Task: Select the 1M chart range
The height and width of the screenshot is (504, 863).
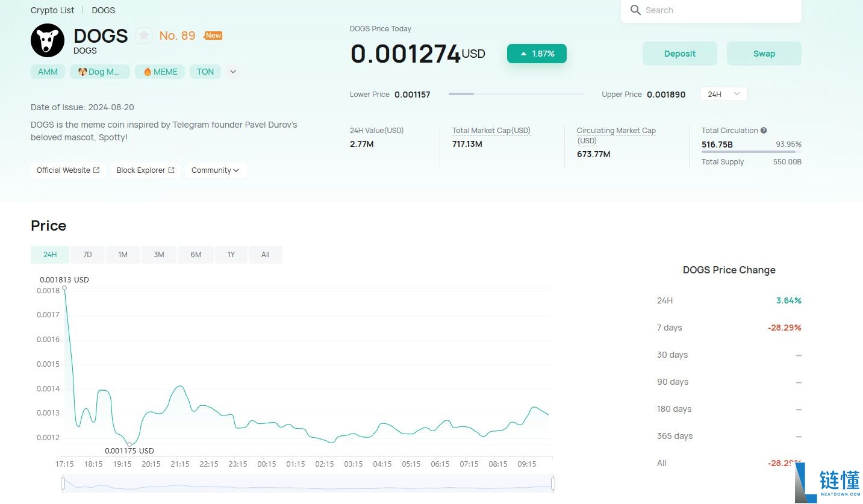Action: pos(123,255)
